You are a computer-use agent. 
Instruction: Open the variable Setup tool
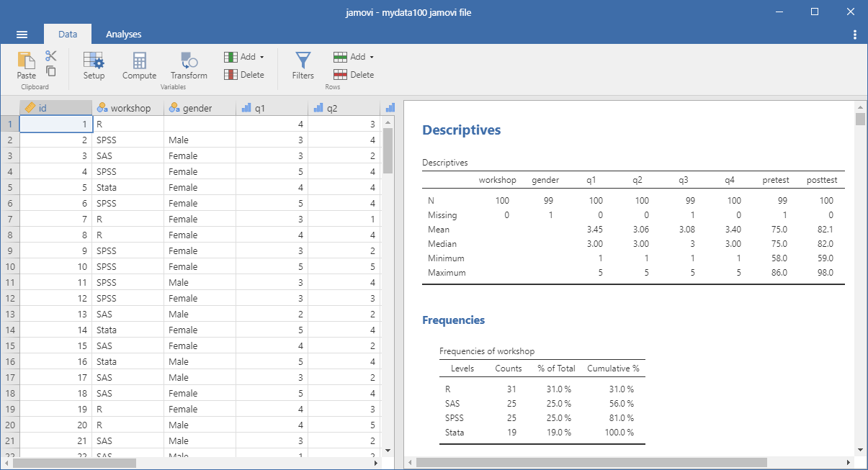click(x=94, y=65)
